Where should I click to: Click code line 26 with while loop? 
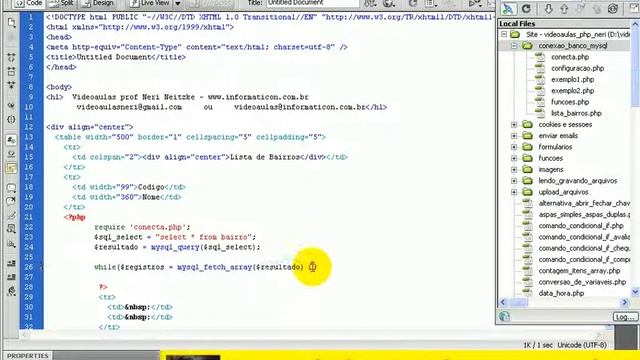coord(199,267)
